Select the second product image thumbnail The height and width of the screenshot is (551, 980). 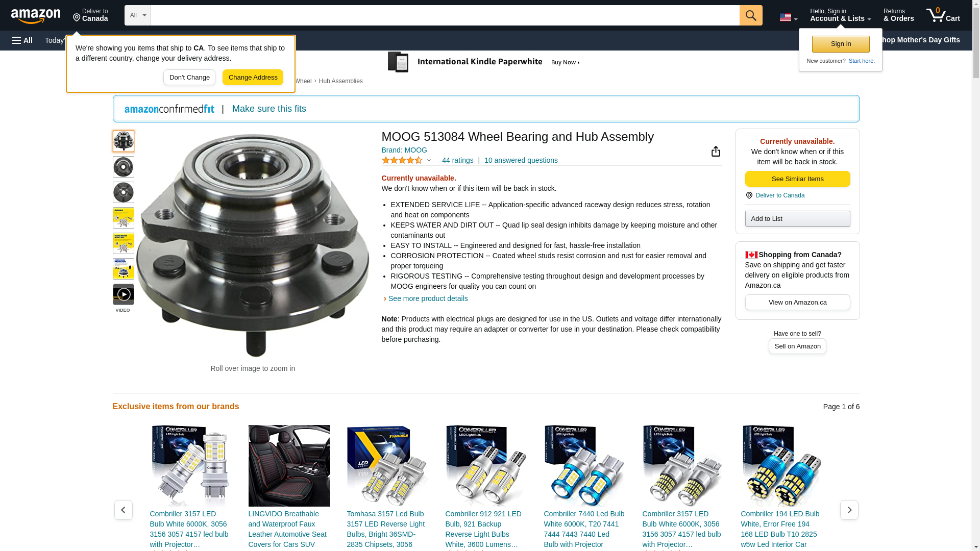click(124, 167)
